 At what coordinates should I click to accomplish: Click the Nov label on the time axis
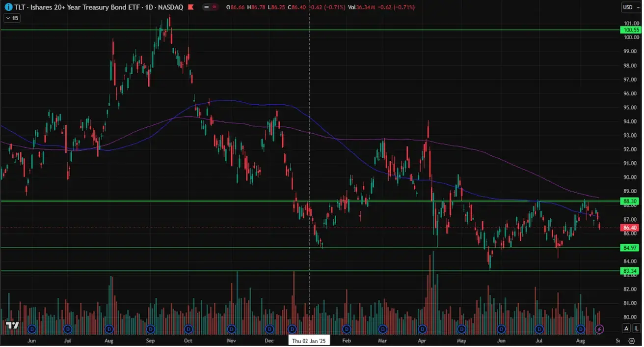click(x=232, y=341)
